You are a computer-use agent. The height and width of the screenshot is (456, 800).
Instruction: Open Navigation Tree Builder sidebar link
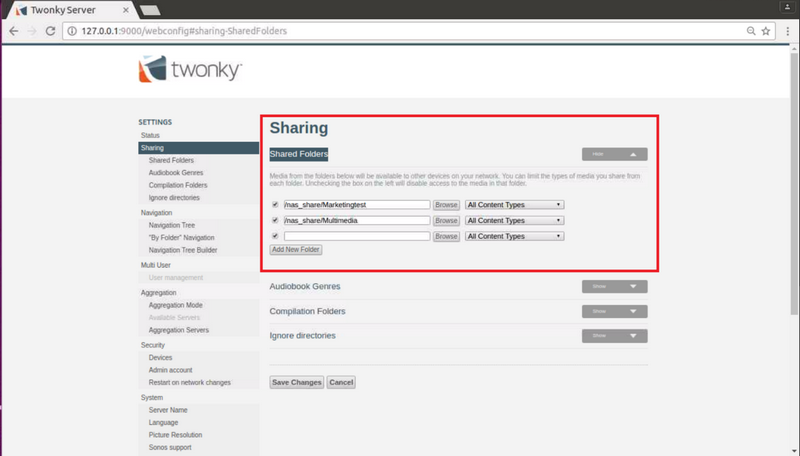(183, 250)
